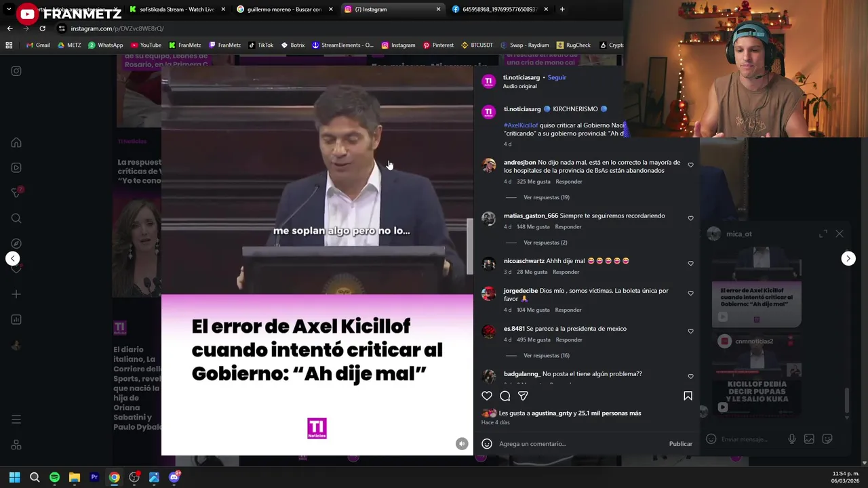Image resolution: width=868 pixels, height=488 pixels.
Task: Open the voice clip microphone in chat
Action: click(791, 439)
